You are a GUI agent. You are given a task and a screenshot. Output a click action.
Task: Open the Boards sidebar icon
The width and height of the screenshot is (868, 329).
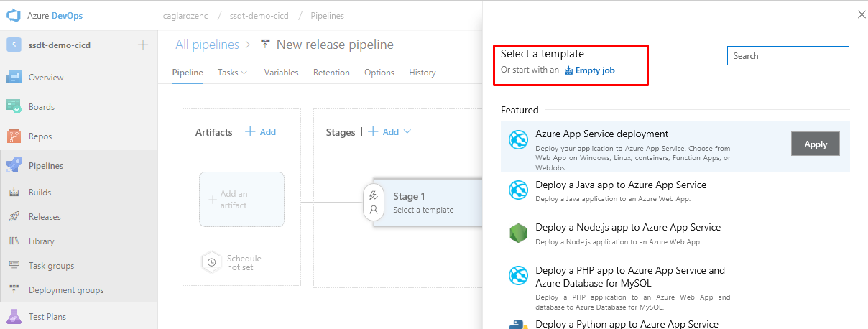[14, 107]
